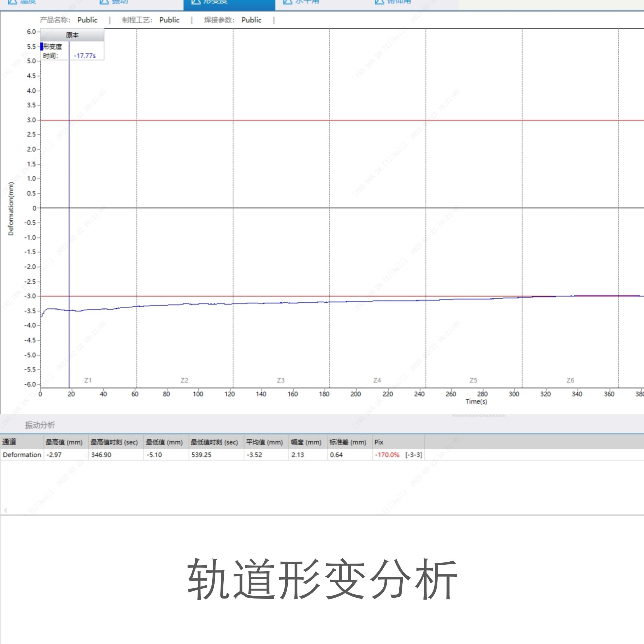Click the red -170.0% Pix value
644x644 pixels.
point(387,455)
